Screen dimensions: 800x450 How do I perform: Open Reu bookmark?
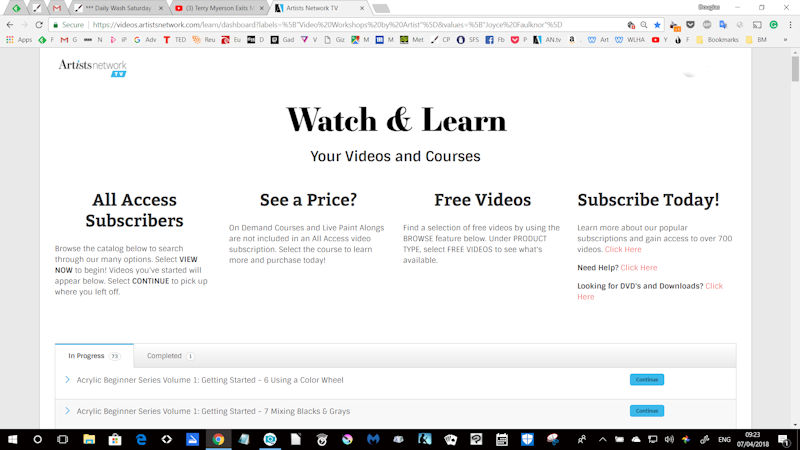point(204,39)
